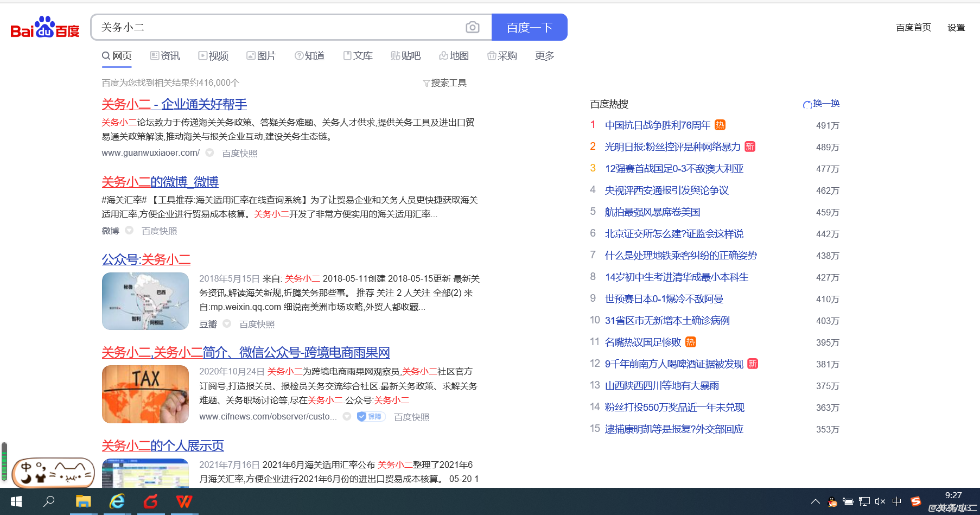Click the taskbar search magnifier

[x=49, y=501]
